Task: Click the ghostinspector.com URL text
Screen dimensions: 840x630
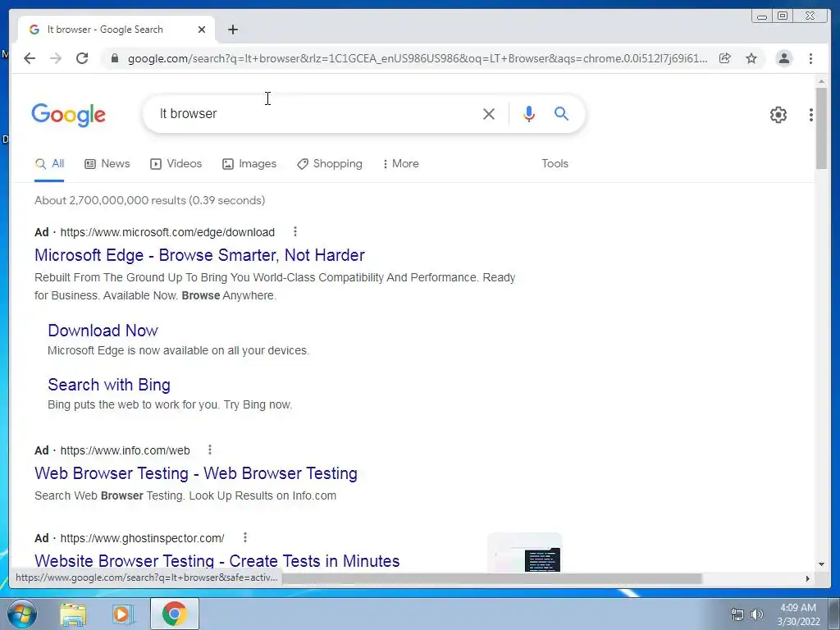Action: coord(142,538)
